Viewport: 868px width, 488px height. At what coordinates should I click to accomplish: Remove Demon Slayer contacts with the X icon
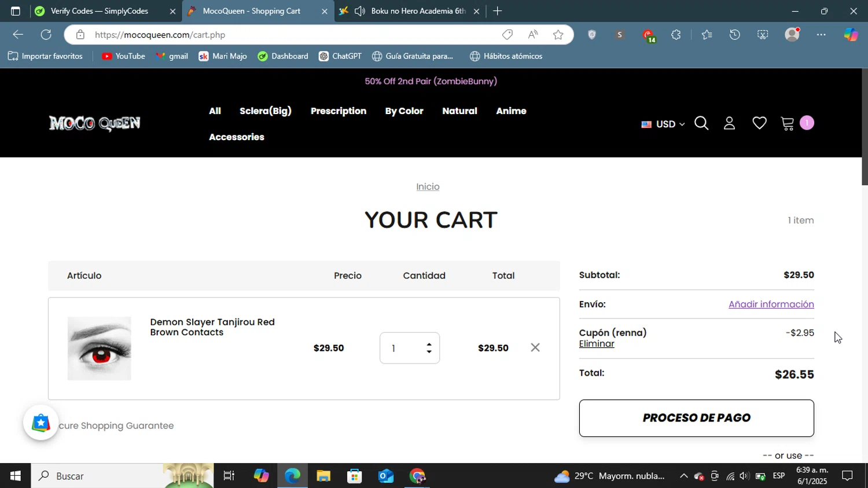point(535,347)
